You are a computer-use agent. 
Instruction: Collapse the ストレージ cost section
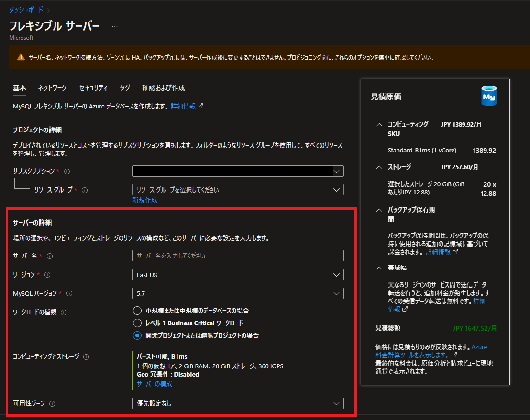(x=379, y=167)
